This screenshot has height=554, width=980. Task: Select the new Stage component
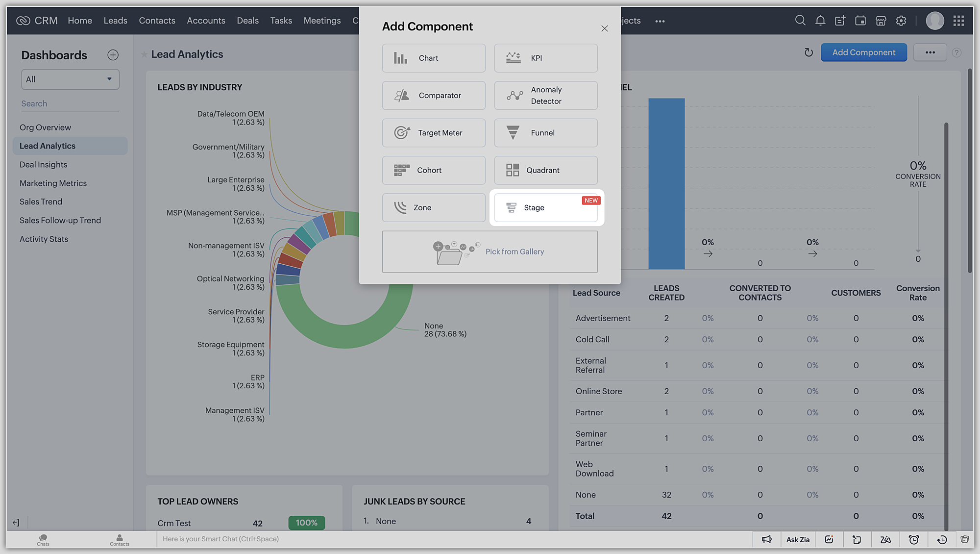pyautogui.click(x=545, y=208)
